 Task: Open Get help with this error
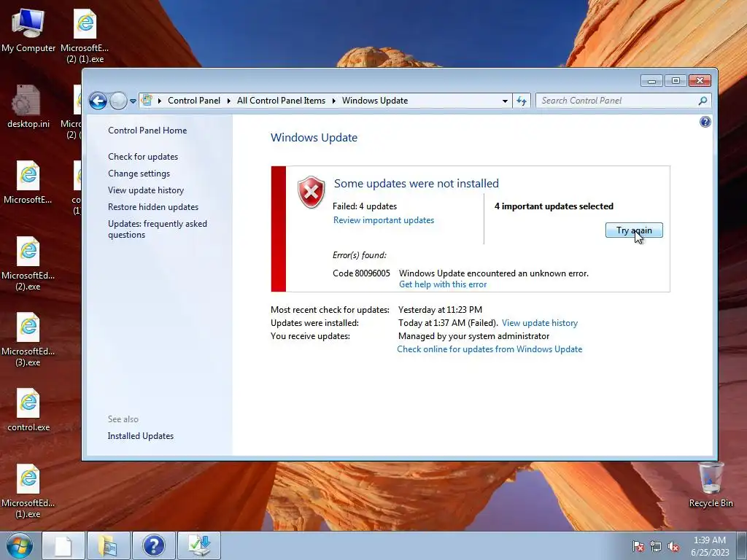pos(443,284)
